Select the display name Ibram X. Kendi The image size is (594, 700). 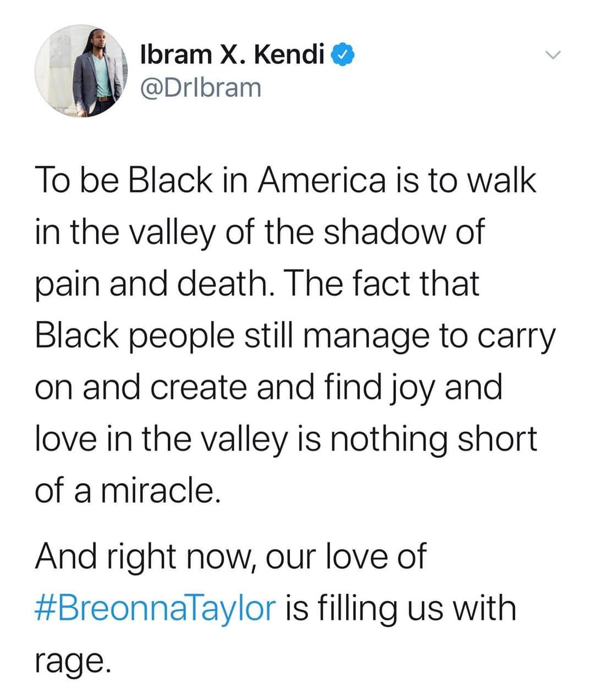click(x=233, y=54)
